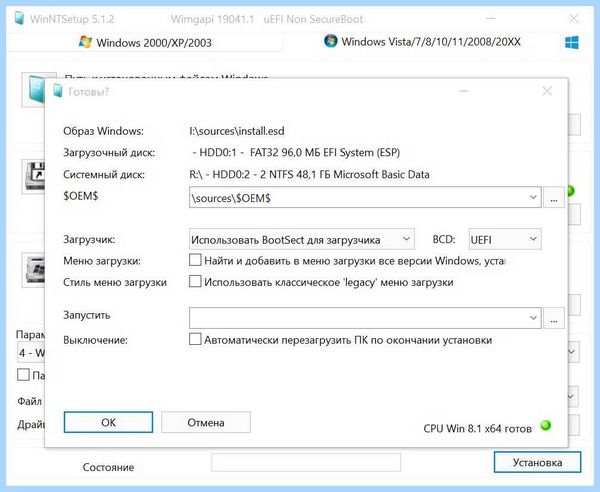Click the Готовы? dialog title icon
This screenshot has height=492, width=600.
click(x=58, y=91)
